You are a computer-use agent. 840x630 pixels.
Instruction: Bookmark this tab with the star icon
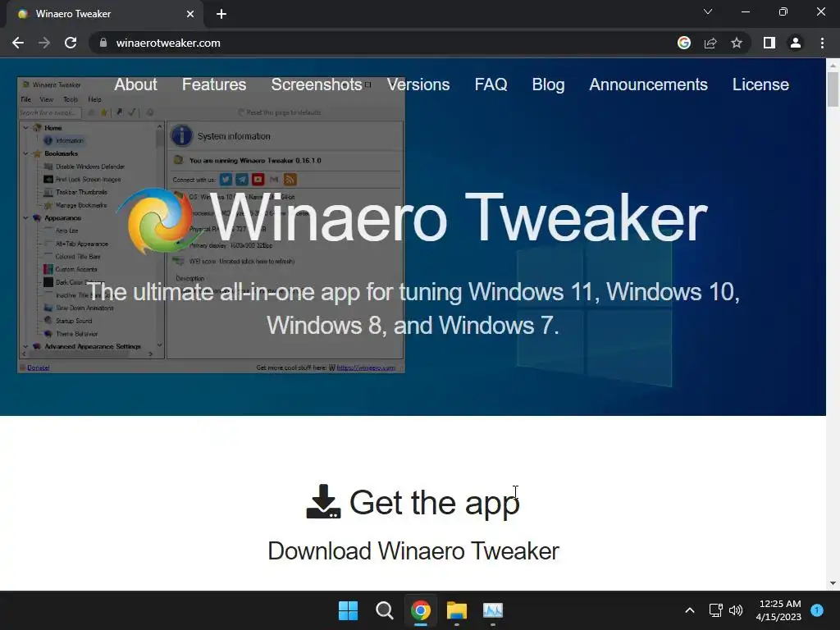coord(737,43)
